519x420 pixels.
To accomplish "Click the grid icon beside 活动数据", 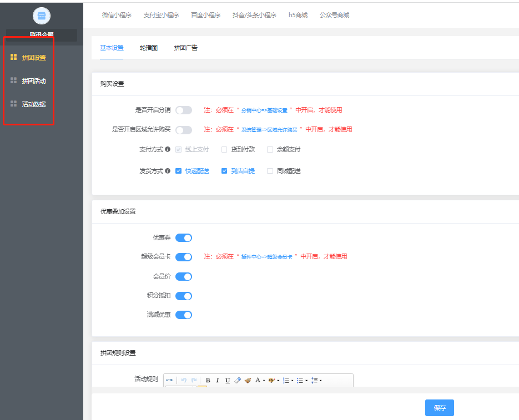I will pyautogui.click(x=13, y=104).
